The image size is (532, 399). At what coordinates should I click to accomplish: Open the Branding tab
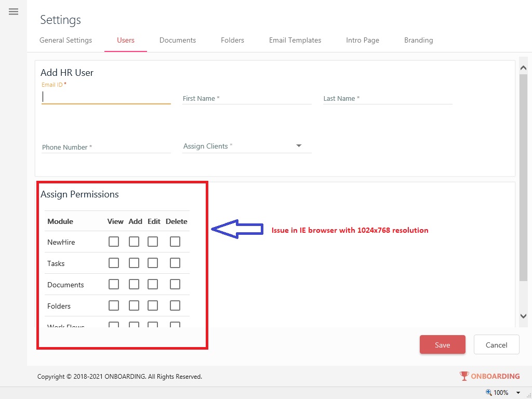pyautogui.click(x=418, y=40)
